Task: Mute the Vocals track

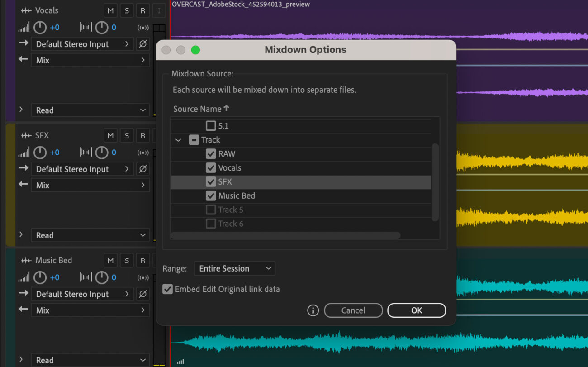Action: pos(110,10)
